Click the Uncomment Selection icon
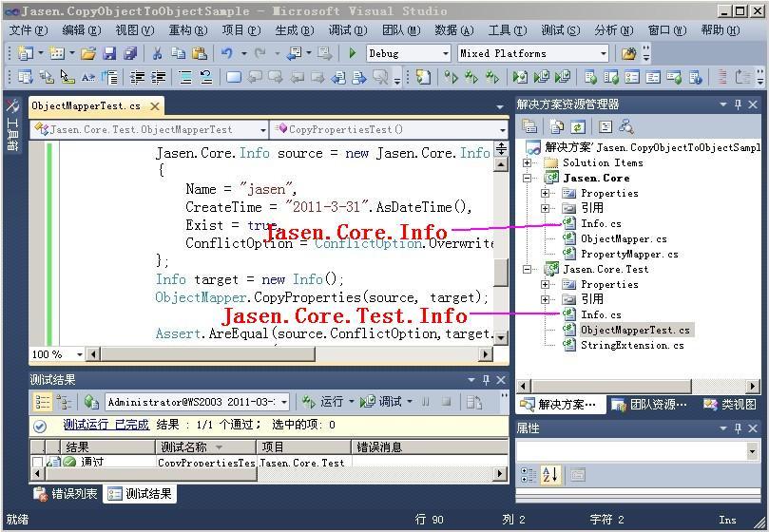The height and width of the screenshot is (532, 769). coord(206,77)
